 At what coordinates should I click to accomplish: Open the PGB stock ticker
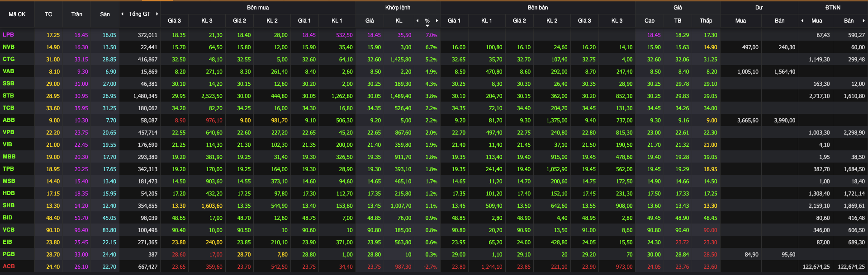[x=9, y=254]
